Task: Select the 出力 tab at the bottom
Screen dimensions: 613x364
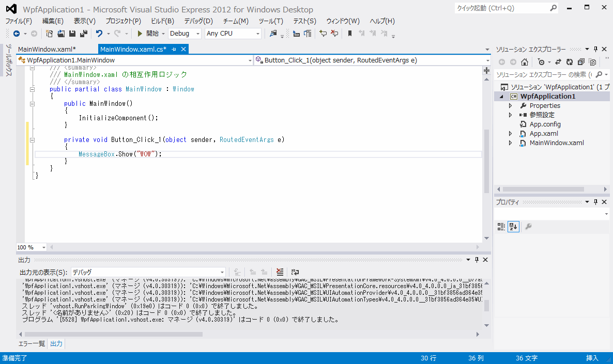Action: pos(56,344)
